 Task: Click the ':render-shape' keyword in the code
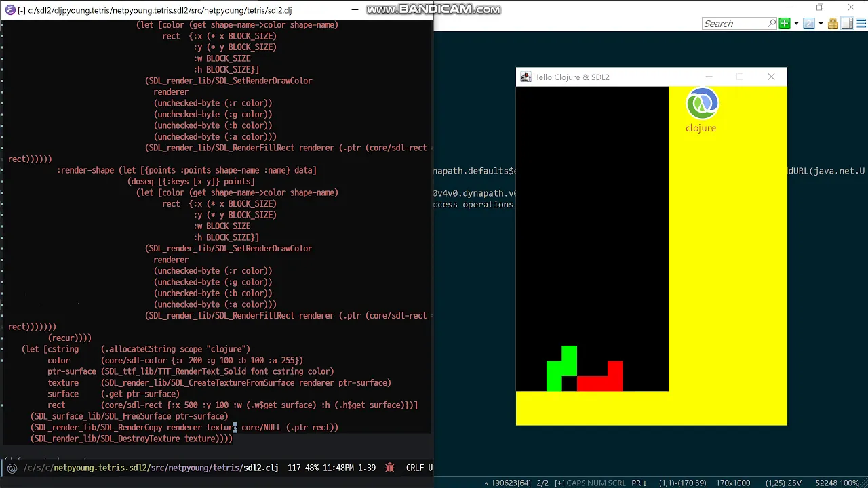(85, 170)
